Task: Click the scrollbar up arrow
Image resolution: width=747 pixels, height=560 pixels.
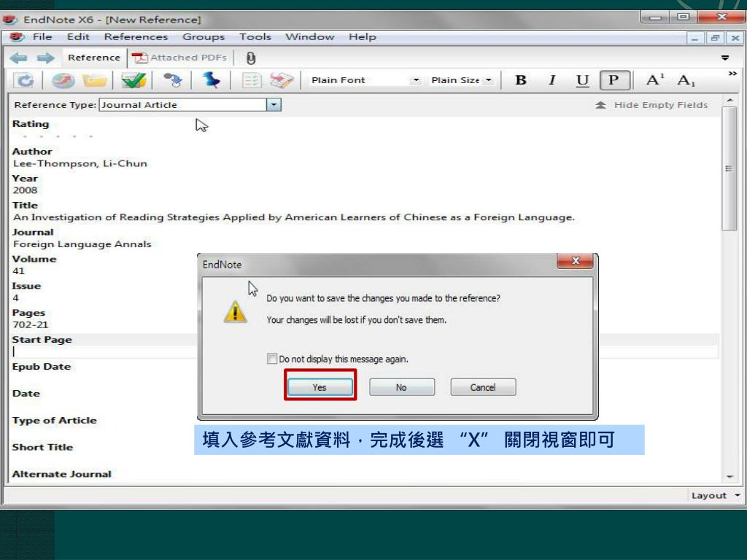Action: 729,100
